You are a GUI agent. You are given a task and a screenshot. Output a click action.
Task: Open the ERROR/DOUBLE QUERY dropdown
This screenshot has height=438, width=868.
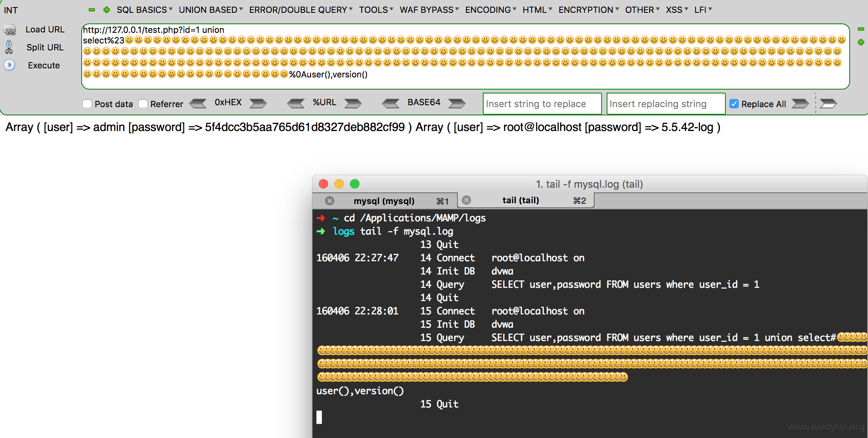point(301,10)
